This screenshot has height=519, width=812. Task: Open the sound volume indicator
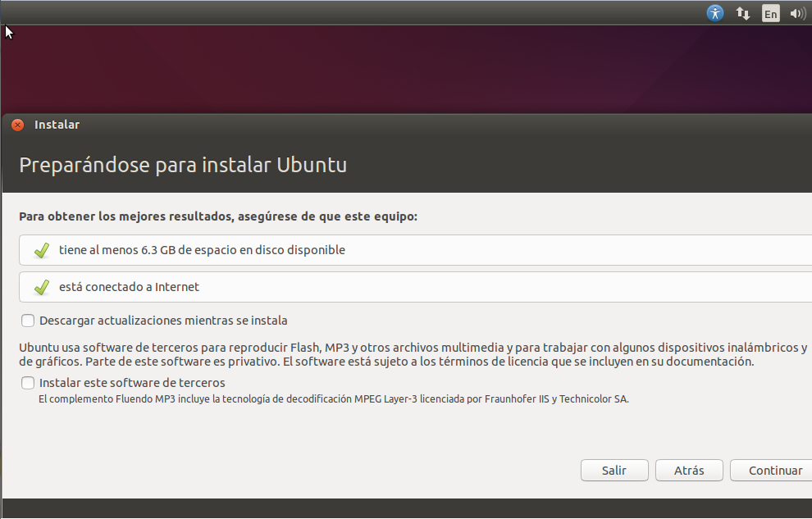(x=798, y=13)
